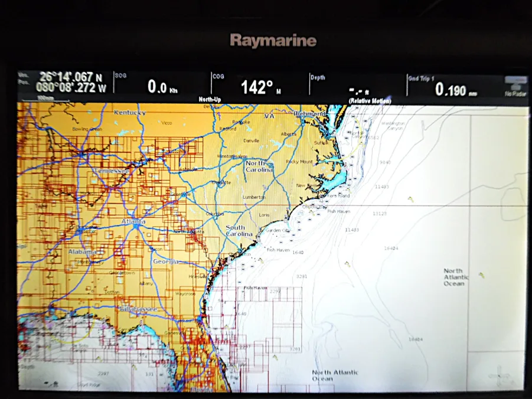The image size is (532, 399).
Task: Click the depth sounding reading 13123
Action: [x=380, y=214]
